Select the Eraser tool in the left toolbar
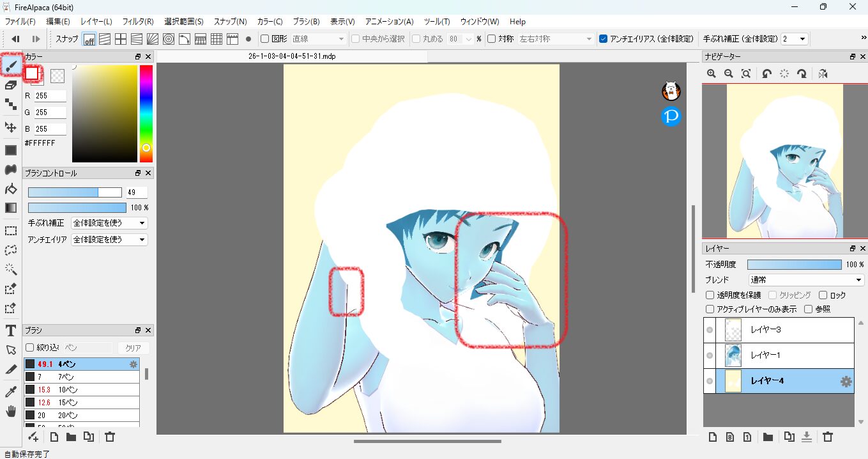 click(11, 85)
